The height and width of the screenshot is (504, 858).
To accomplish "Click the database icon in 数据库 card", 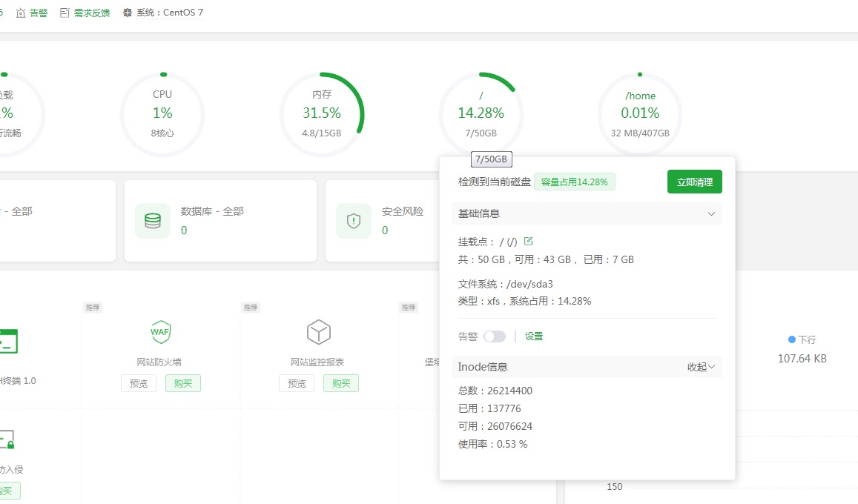I will click(153, 221).
